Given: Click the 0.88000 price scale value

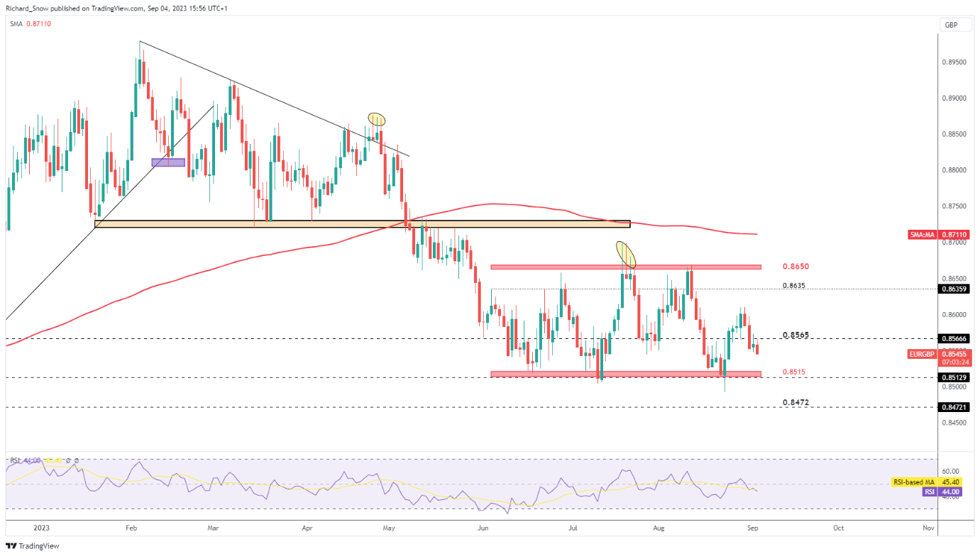Looking at the screenshot, I should tap(954, 170).
